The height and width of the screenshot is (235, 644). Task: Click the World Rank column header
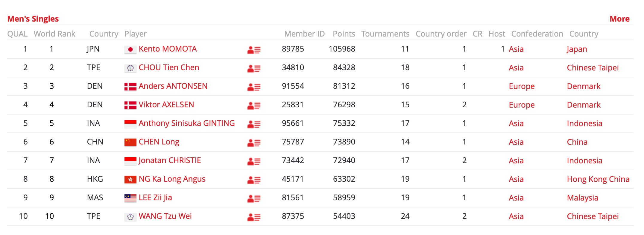tap(54, 34)
